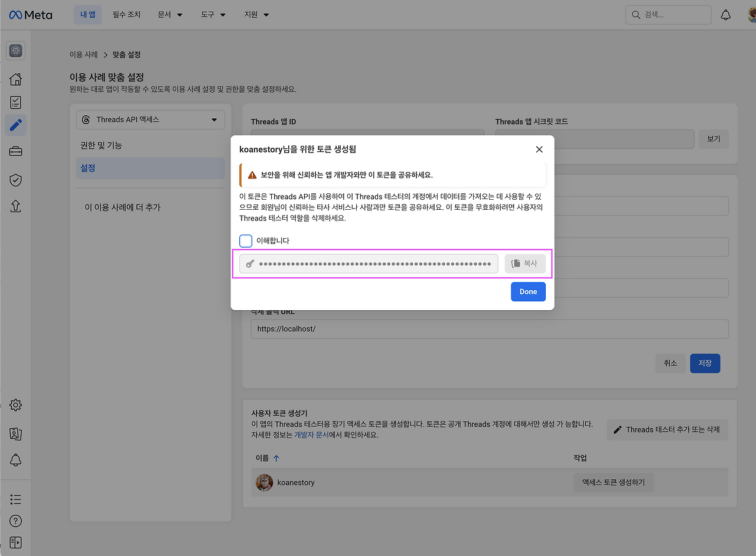The image size is (756, 556).
Task: Click the https://localhost/ URL field
Action: 490,329
